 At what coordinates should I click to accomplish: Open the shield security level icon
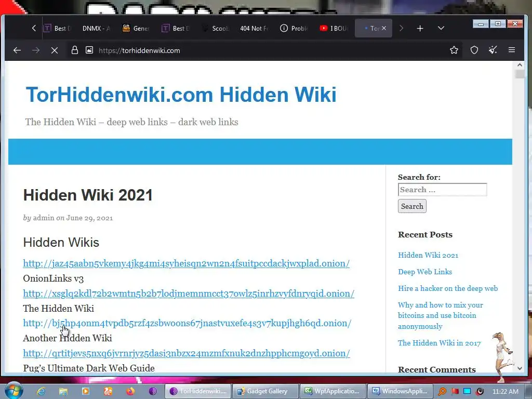pyautogui.click(x=474, y=50)
